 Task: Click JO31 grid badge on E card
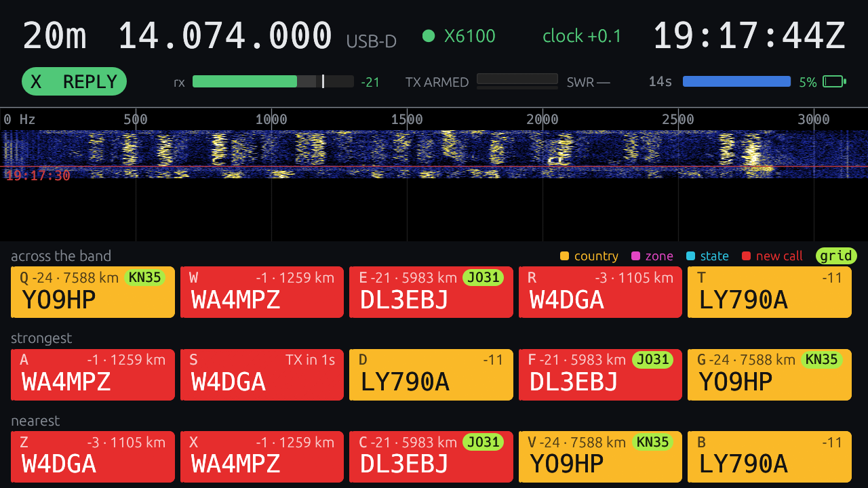pos(483,277)
